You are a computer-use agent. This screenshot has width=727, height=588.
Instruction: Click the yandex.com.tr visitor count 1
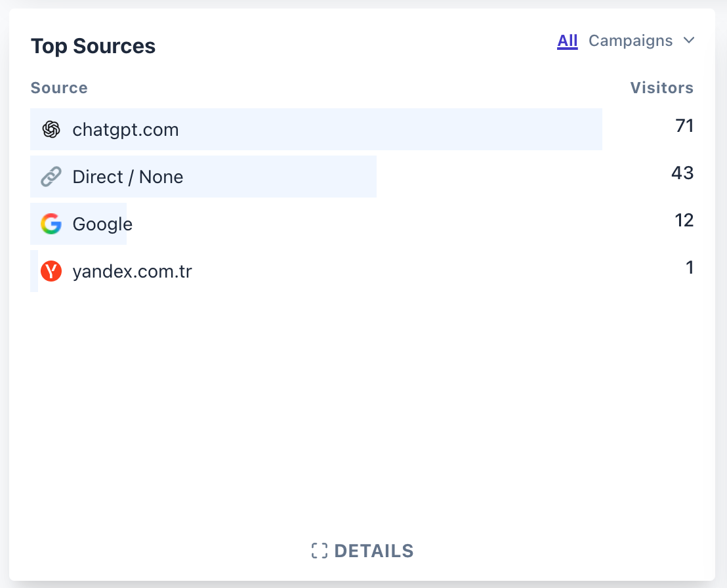(689, 267)
